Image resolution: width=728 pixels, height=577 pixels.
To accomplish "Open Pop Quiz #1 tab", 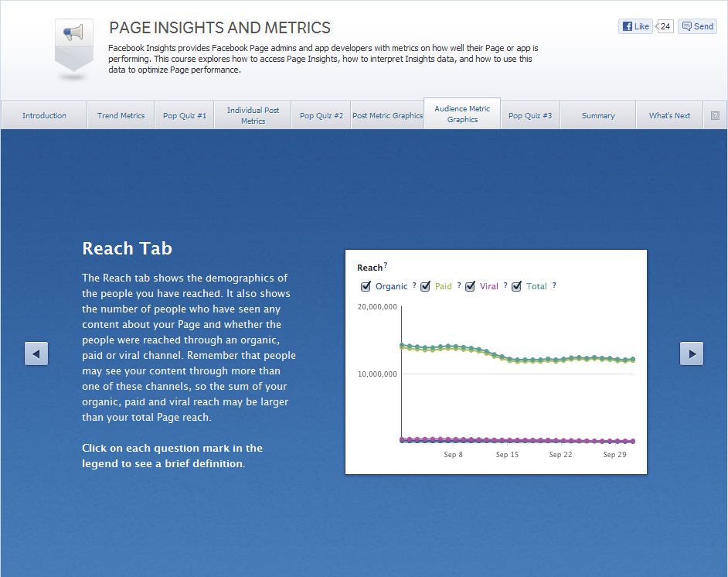I will coord(185,116).
